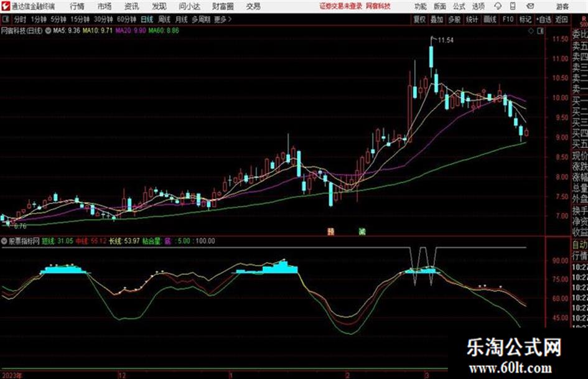588x379 pixels.
Task: Click the 多股 multi-stock button
Action: tap(454, 19)
